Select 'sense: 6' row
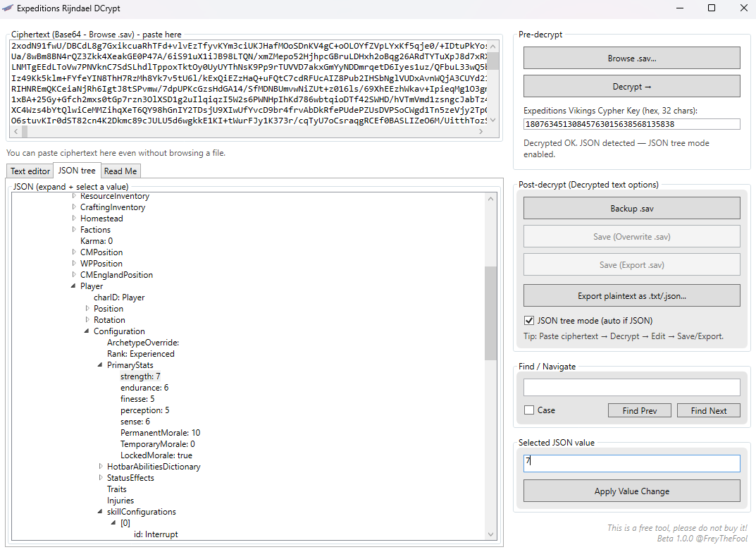The height and width of the screenshot is (552, 756). tap(135, 422)
